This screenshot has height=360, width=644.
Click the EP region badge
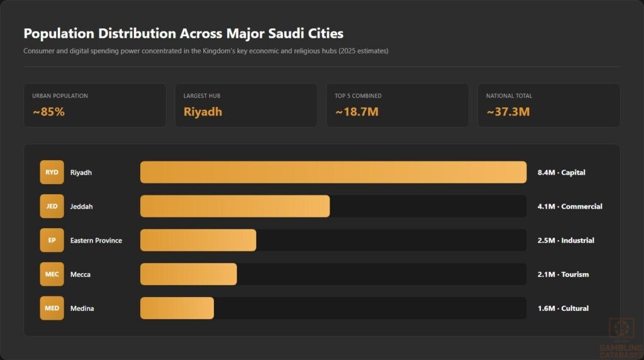(x=52, y=240)
